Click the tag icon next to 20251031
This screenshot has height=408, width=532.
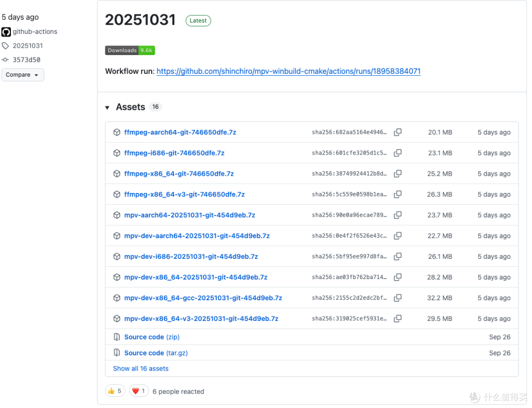tap(5, 46)
